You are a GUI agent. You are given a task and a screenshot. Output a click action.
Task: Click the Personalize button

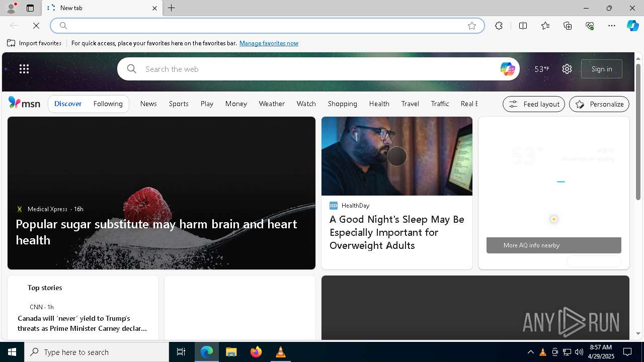599,104
